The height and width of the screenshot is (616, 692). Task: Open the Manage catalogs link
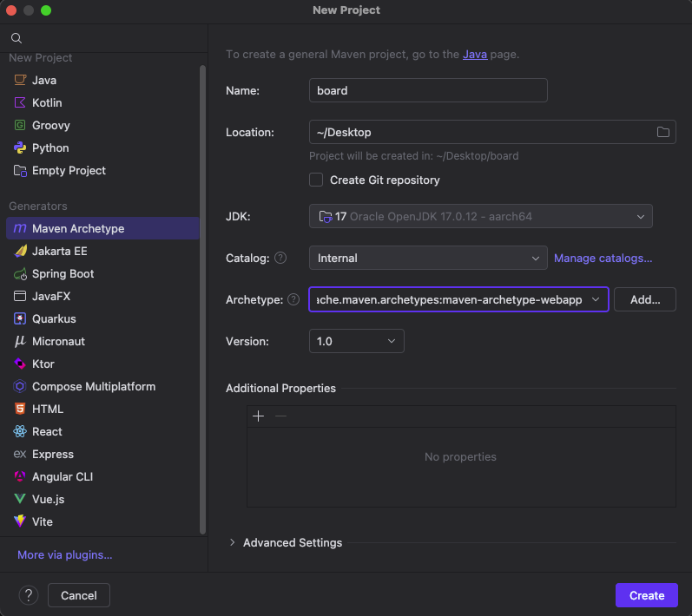tap(603, 258)
